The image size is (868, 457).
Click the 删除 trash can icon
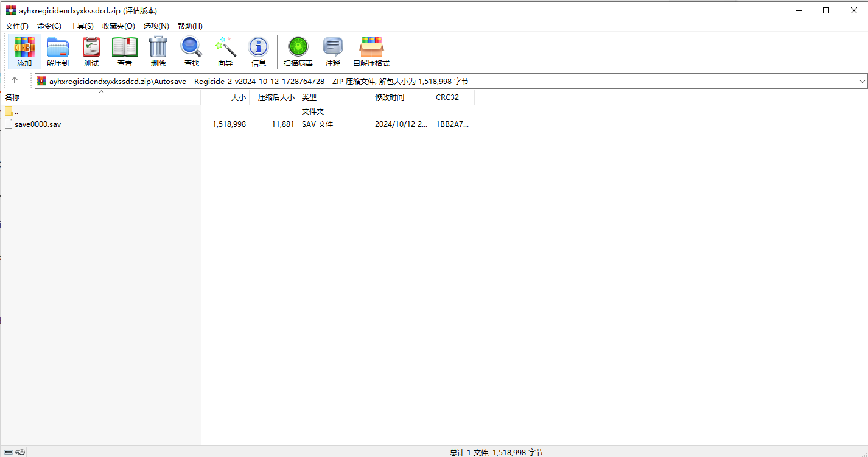click(158, 51)
